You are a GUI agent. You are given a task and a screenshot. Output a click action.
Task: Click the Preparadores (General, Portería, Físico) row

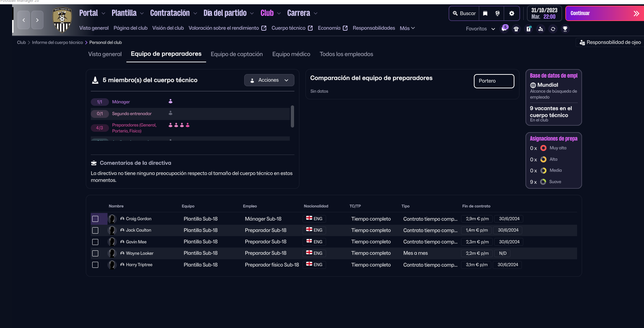coord(190,128)
